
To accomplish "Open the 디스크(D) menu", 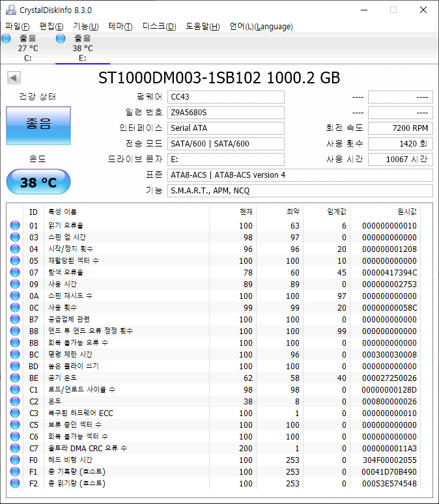I will pos(159,27).
